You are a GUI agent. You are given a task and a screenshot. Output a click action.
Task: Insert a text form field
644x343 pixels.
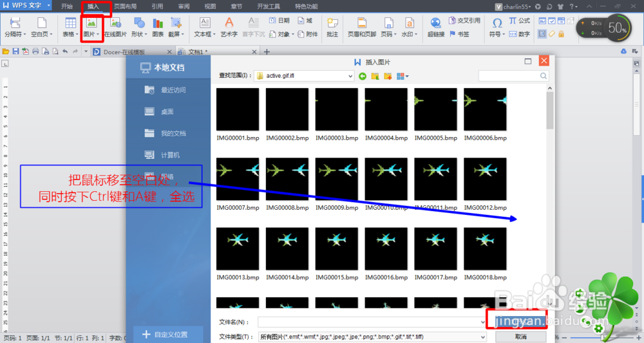tap(542, 21)
